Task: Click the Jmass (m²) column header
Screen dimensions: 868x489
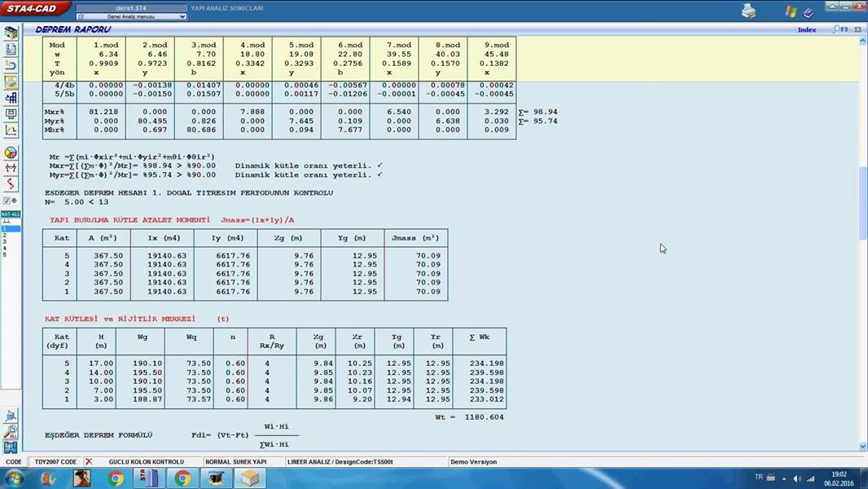Action: click(416, 238)
